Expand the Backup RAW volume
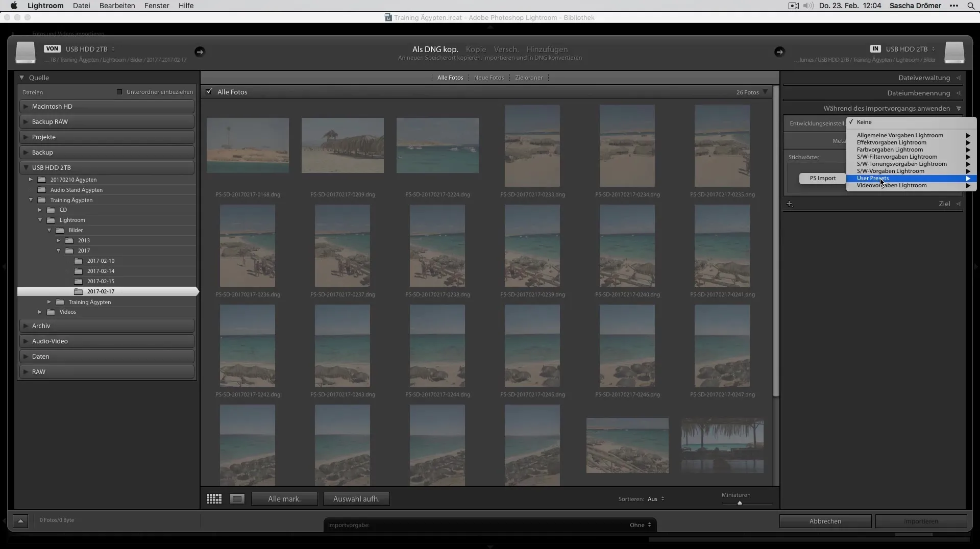Screen dimensions: 980x549 click(x=26, y=122)
